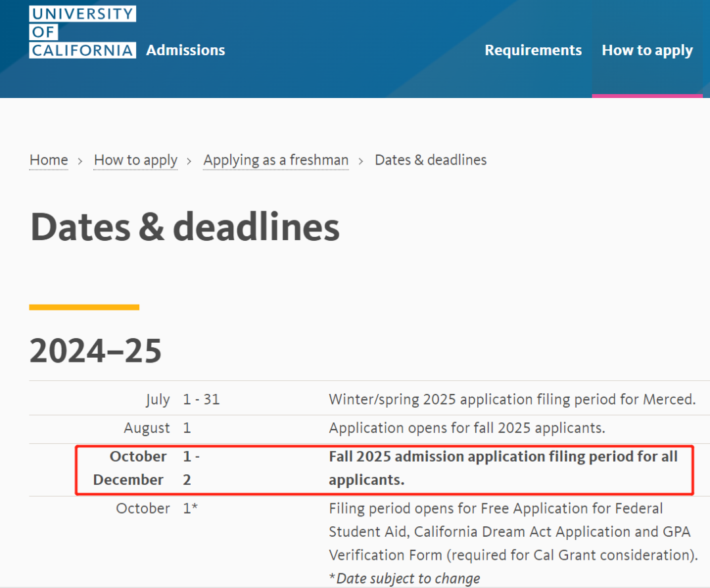
Task: Click the How to apply breadcrumb link
Action: [135, 160]
